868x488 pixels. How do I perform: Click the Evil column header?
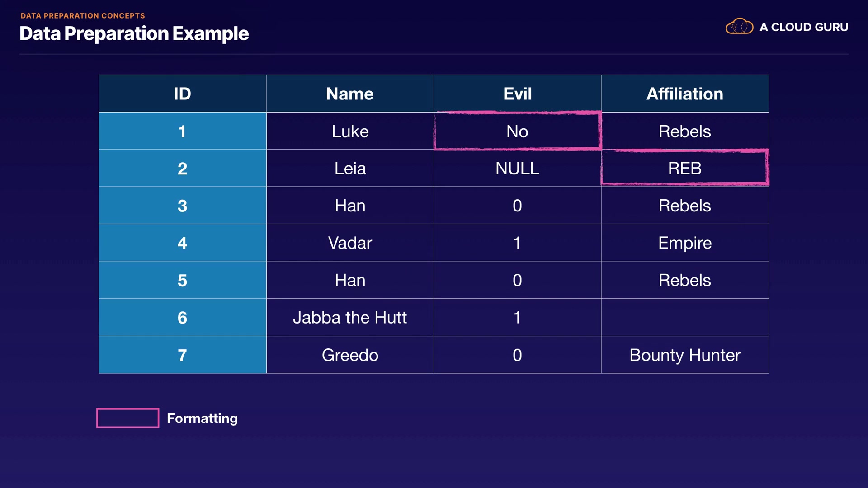(517, 94)
